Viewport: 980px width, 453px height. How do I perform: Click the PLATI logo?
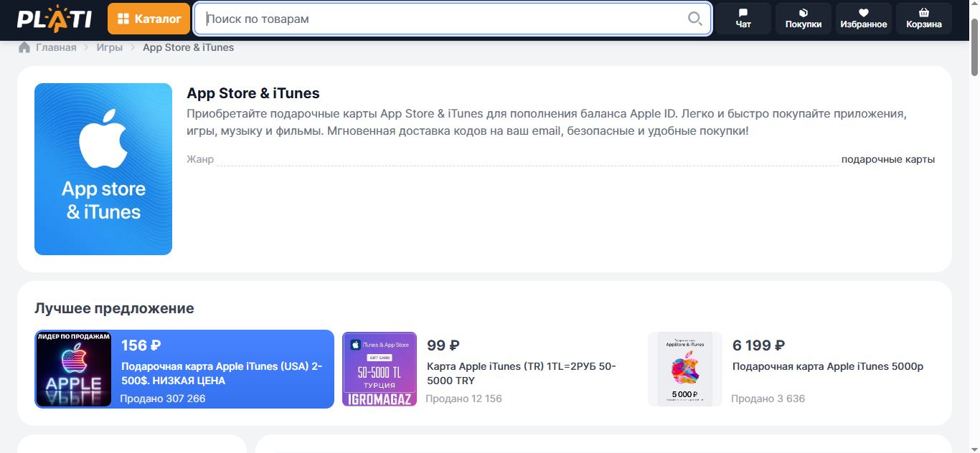click(55, 19)
